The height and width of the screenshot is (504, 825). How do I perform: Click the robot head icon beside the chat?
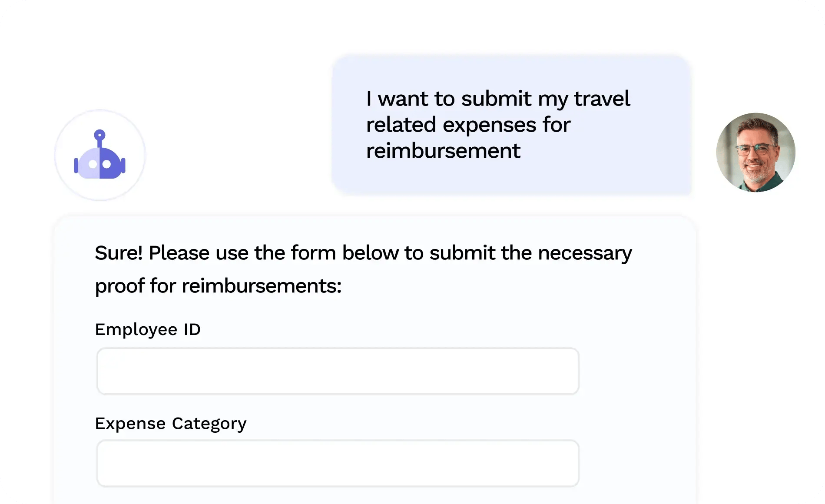[99, 157]
